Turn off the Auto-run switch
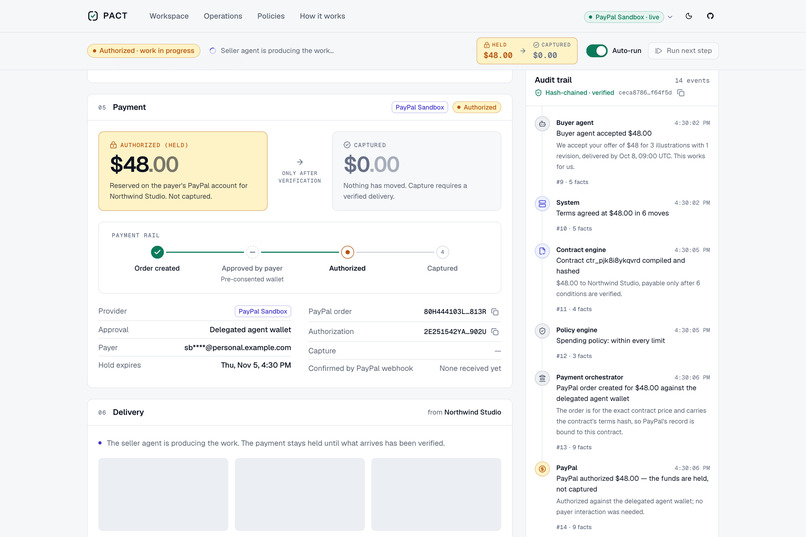 [597, 50]
